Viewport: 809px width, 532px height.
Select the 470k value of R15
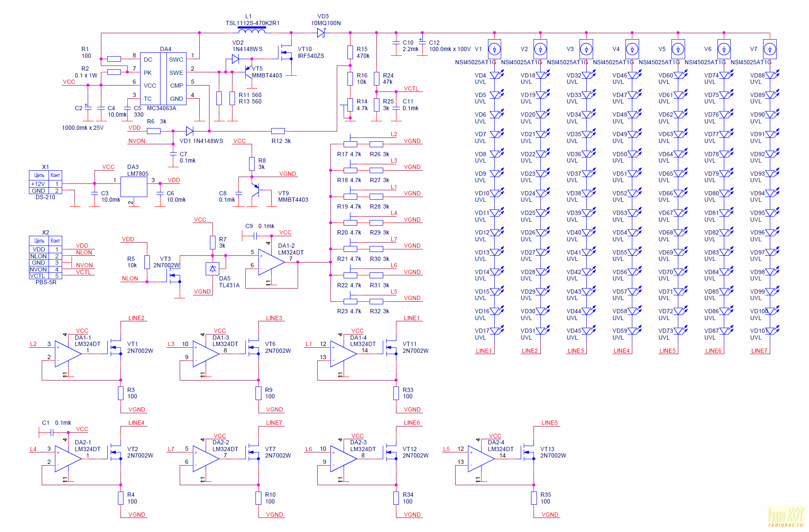coord(363,56)
